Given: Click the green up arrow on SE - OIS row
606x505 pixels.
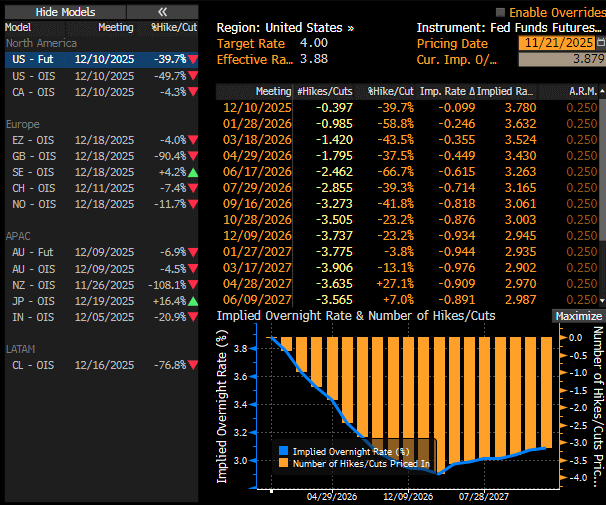Looking at the screenshot, I should click(193, 172).
